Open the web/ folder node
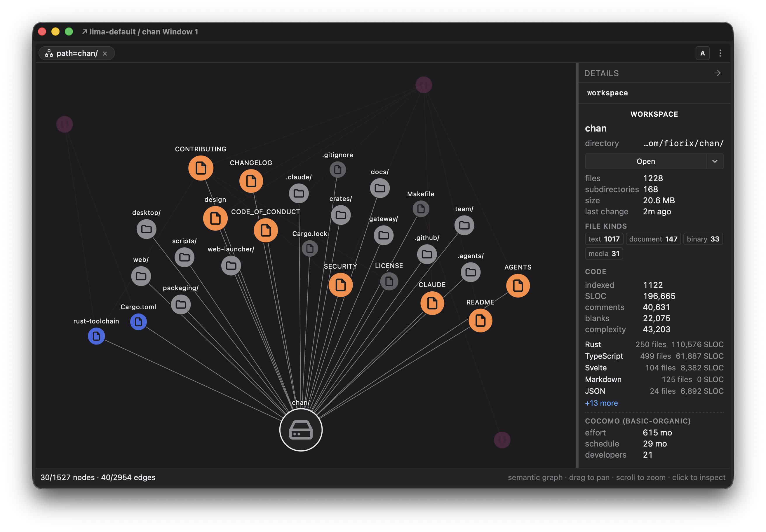The width and height of the screenshot is (766, 532). (x=141, y=276)
